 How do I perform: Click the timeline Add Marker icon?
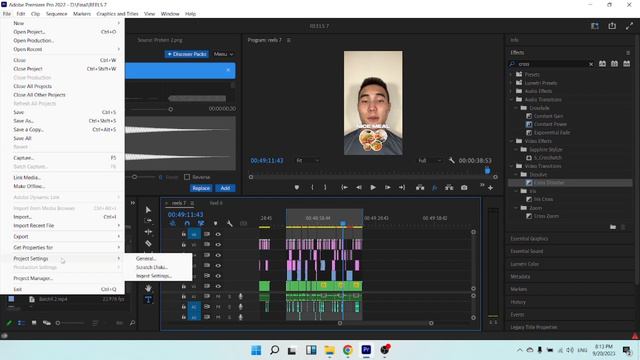click(216, 223)
